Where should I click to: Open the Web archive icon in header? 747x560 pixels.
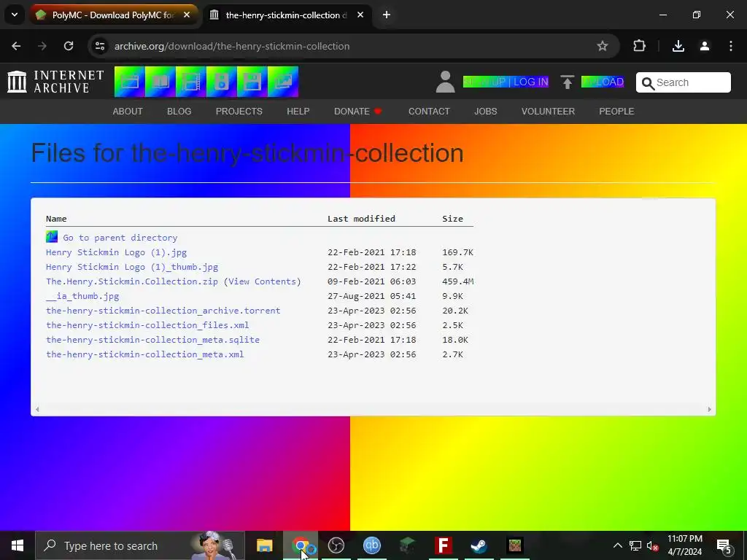(x=130, y=82)
